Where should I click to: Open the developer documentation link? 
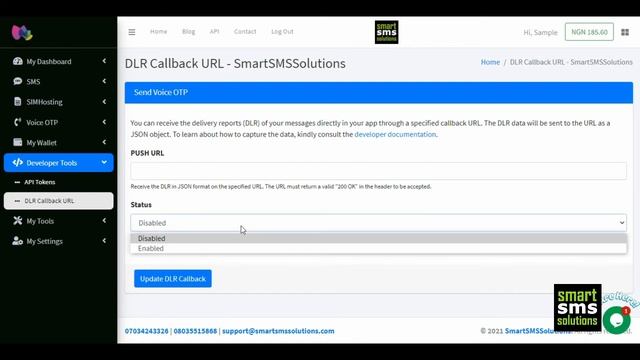pos(395,134)
